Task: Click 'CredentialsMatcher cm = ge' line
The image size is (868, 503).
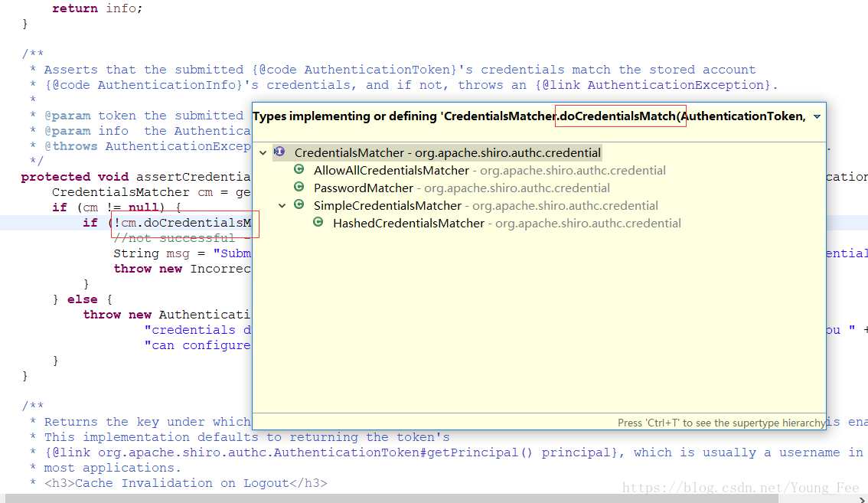Action: tap(151, 192)
